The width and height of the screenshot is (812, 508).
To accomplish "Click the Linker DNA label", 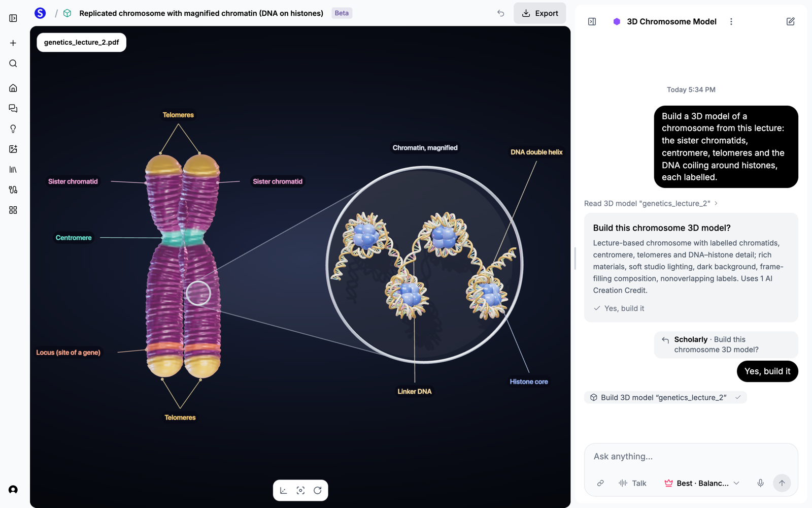I will (415, 391).
